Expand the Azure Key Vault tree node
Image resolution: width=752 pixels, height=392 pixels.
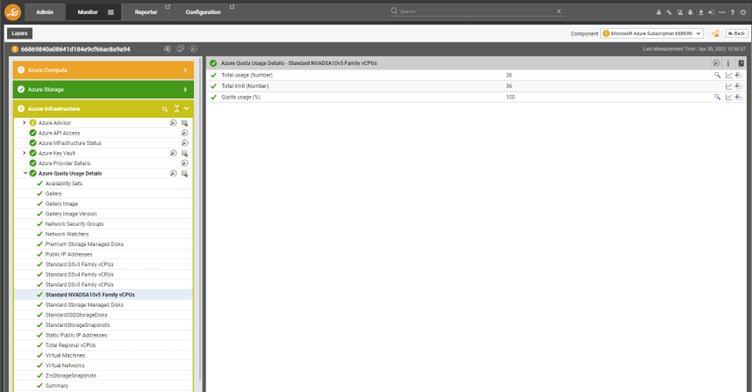[24, 153]
